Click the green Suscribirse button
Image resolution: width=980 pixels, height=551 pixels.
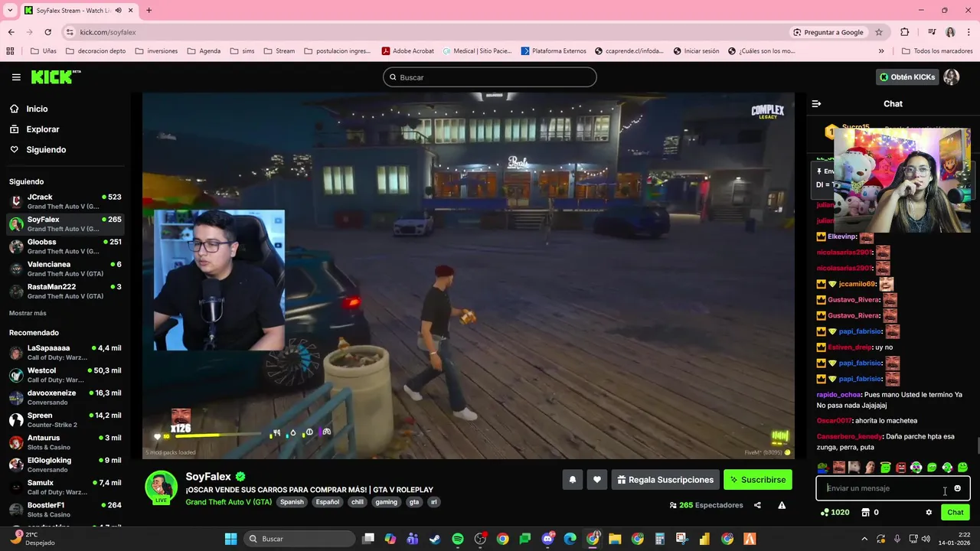tap(758, 480)
